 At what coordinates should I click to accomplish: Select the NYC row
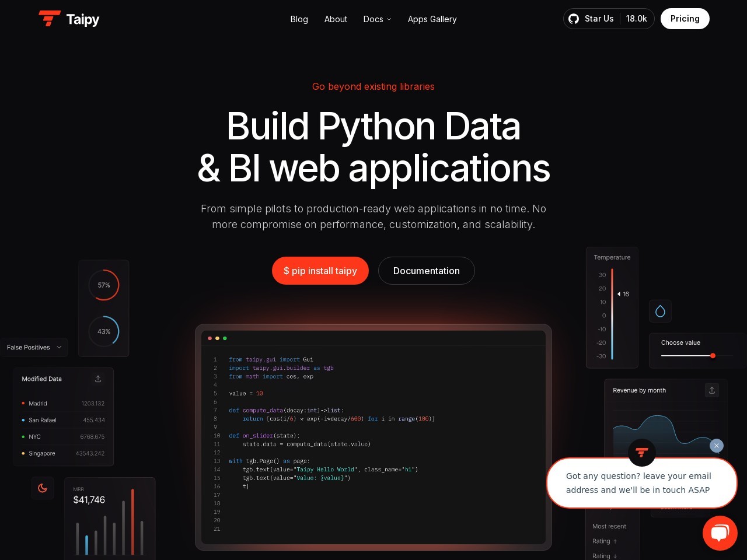click(63, 436)
